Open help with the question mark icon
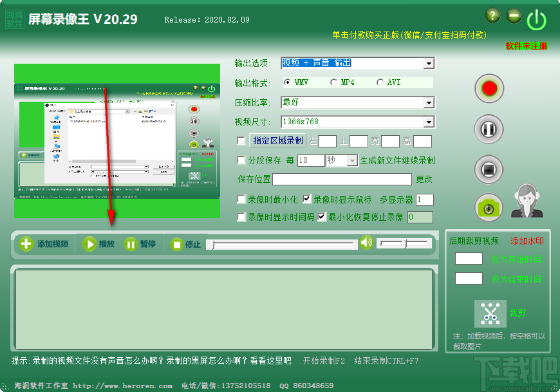The height and width of the screenshot is (392, 560). click(x=493, y=15)
